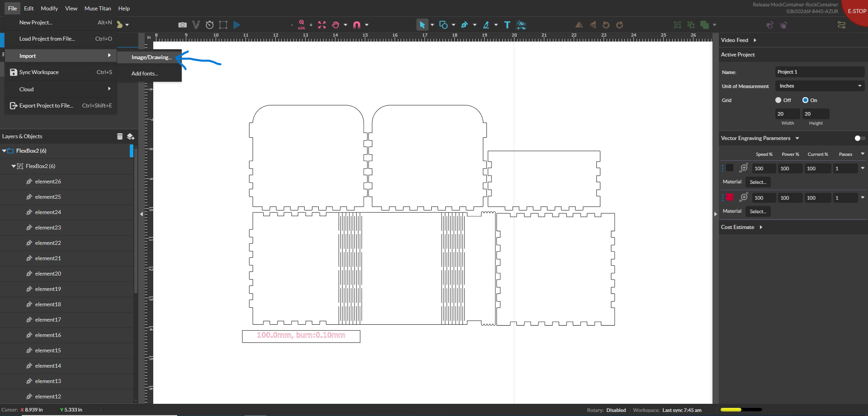Click Select... material button for red row
Image resolution: width=868 pixels, height=416 pixels.
coord(758,211)
